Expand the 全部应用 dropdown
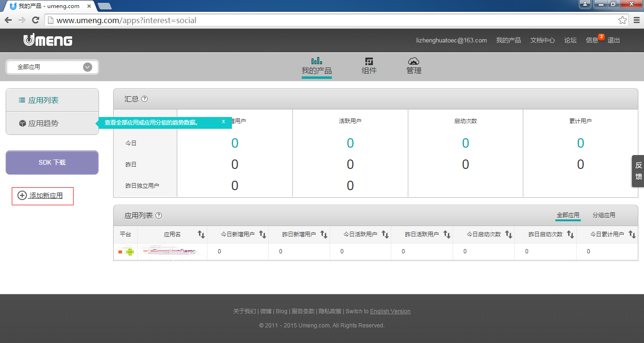The width and height of the screenshot is (644, 343). [x=52, y=67]
